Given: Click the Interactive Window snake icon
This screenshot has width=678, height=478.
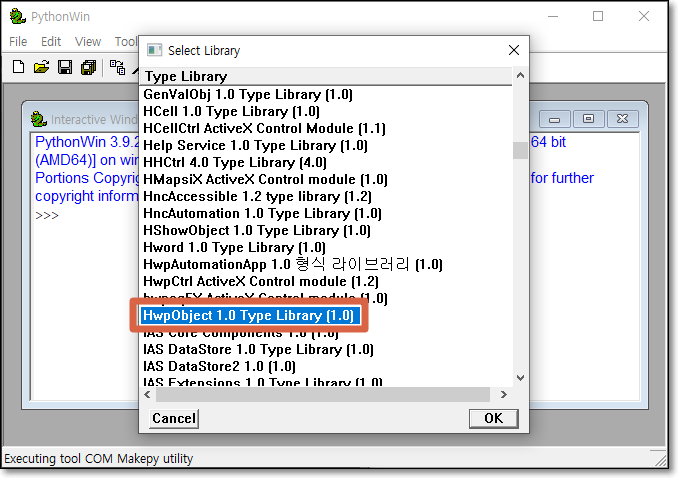Looking at the screenshot, I should 38,119.
